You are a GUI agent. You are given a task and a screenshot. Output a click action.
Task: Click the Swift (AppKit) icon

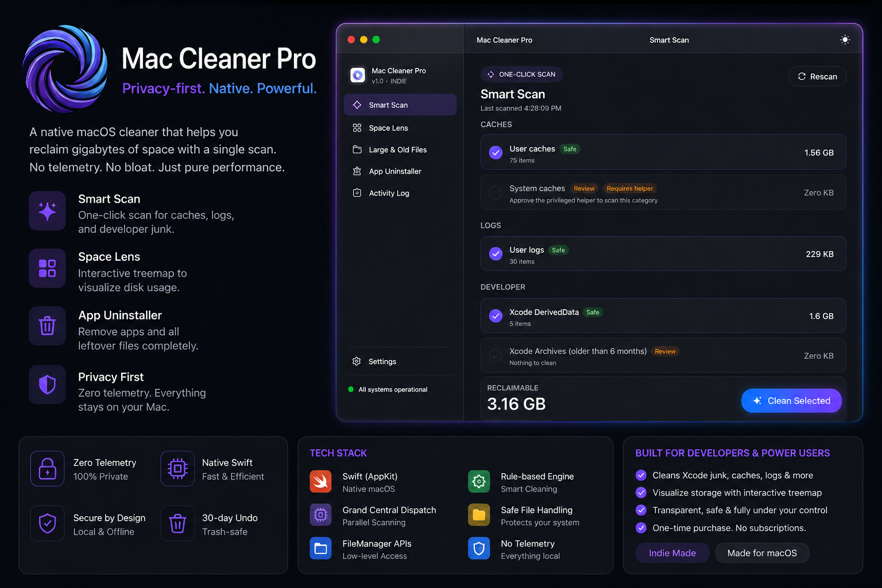tap(320, 481)
